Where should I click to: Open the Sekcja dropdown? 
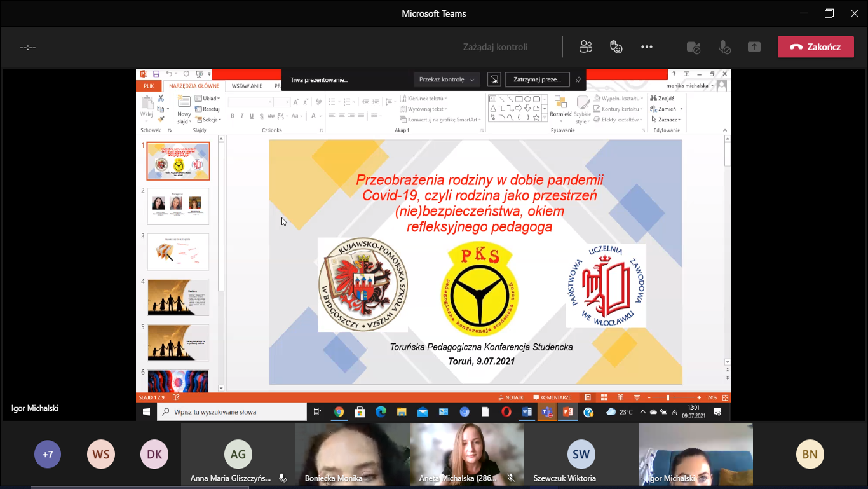pos(208,120)
